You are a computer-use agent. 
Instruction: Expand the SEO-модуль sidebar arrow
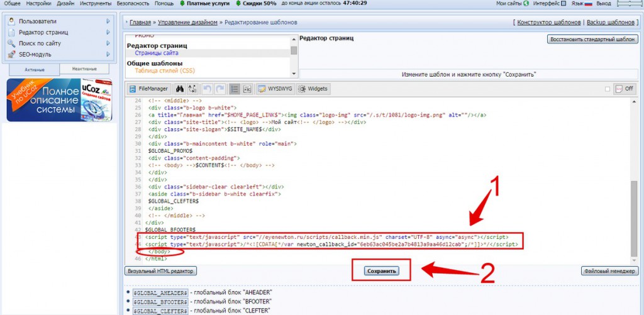click(108, 54)
